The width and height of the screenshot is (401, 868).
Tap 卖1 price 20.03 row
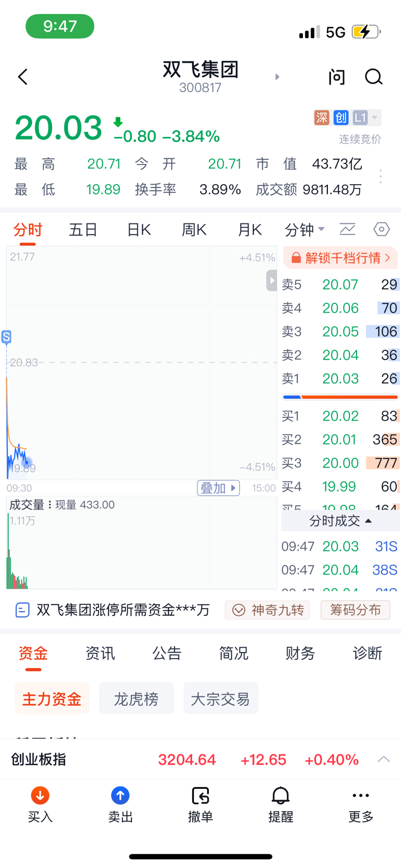[340, 378]
